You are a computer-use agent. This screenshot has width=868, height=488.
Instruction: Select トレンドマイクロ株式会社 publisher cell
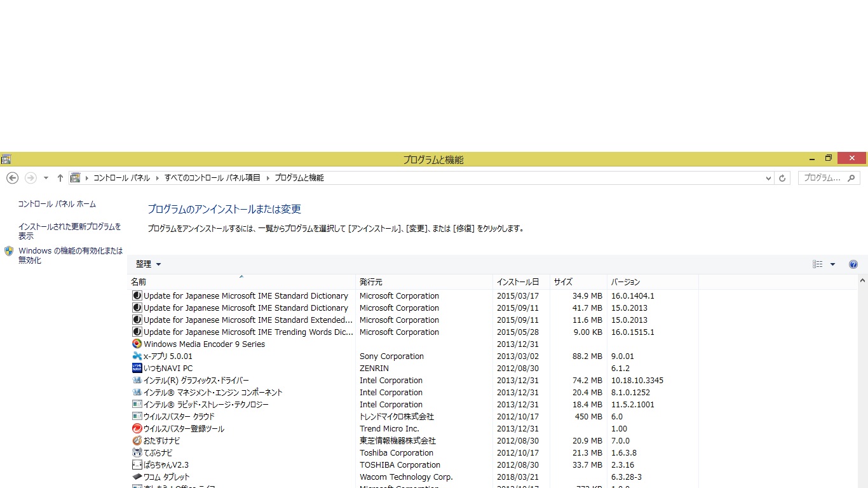coord(397,417)
